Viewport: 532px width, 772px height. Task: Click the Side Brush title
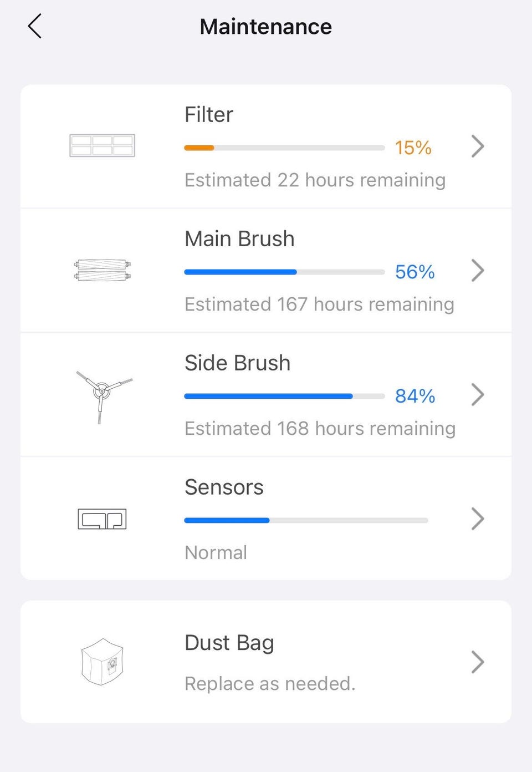pos(237,363)
